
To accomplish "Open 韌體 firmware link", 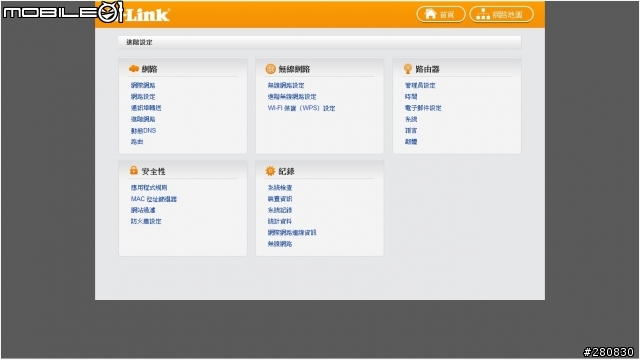I will click(x=411, y=142).
